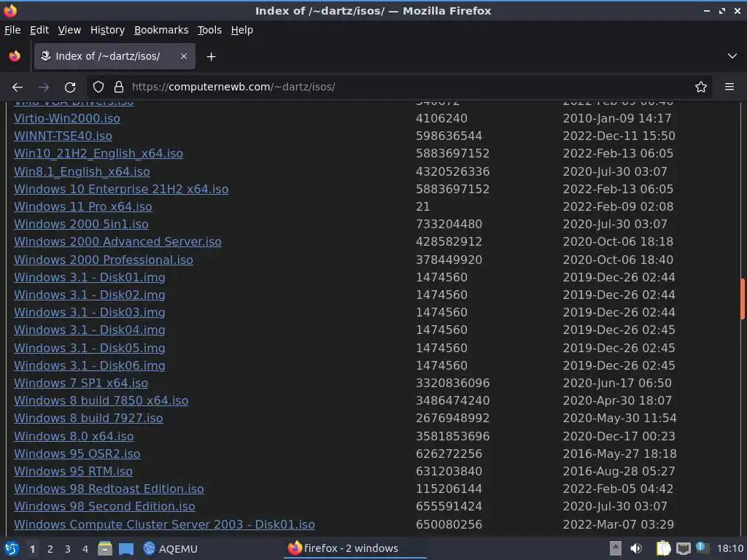Open the Lubuntu start menu

pos(12,548)
